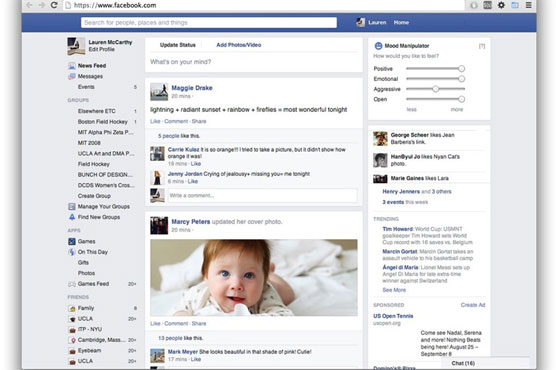Click the Eyebeam list icon
Viewport: 556px width, 370px height.
point(72,351)
